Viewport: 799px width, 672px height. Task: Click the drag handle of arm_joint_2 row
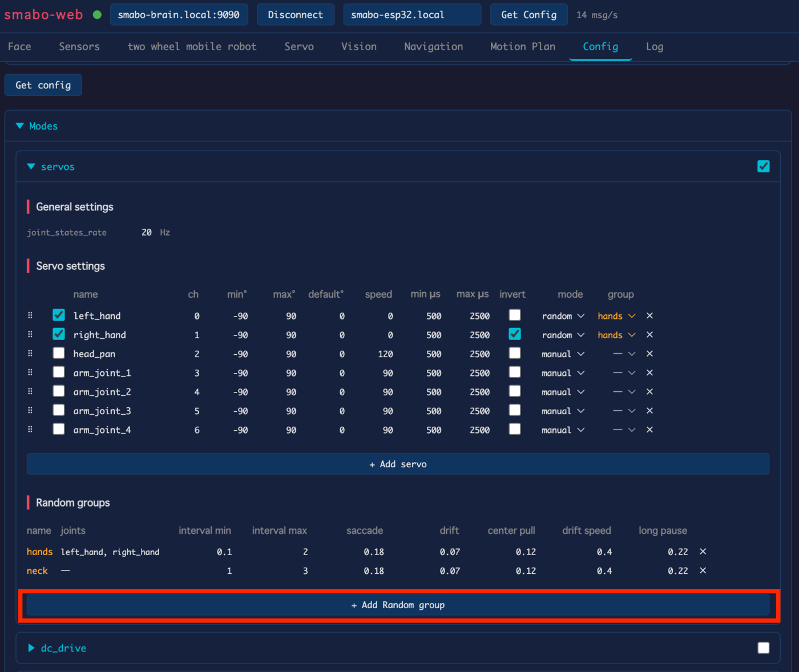click(30, 391)
